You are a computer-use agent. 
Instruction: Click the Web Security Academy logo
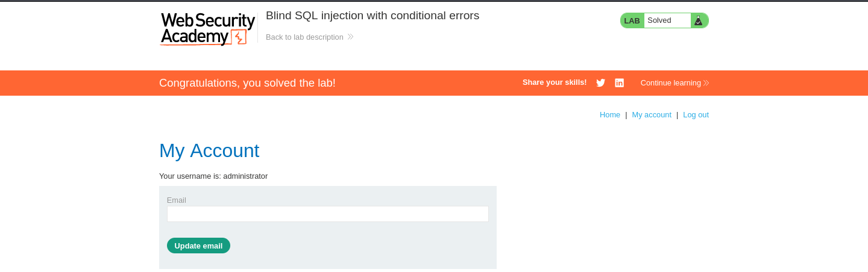[207, 29]
